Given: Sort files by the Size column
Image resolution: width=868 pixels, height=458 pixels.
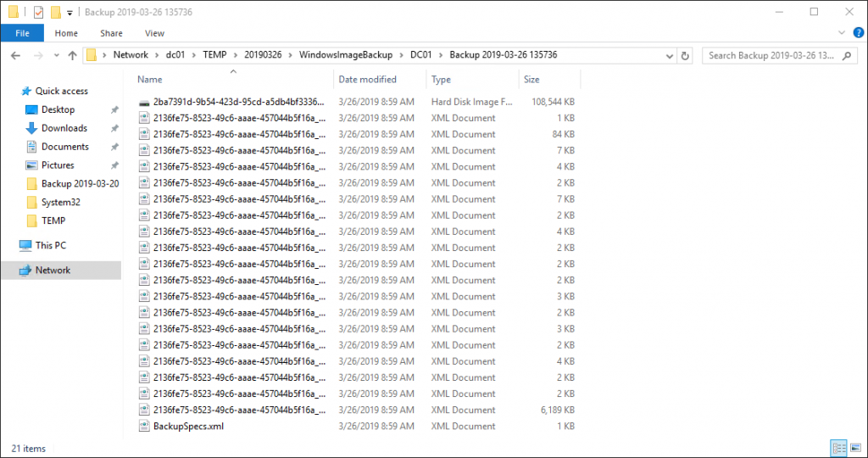Looking at the screenshot, I should (x=531, y=80).
